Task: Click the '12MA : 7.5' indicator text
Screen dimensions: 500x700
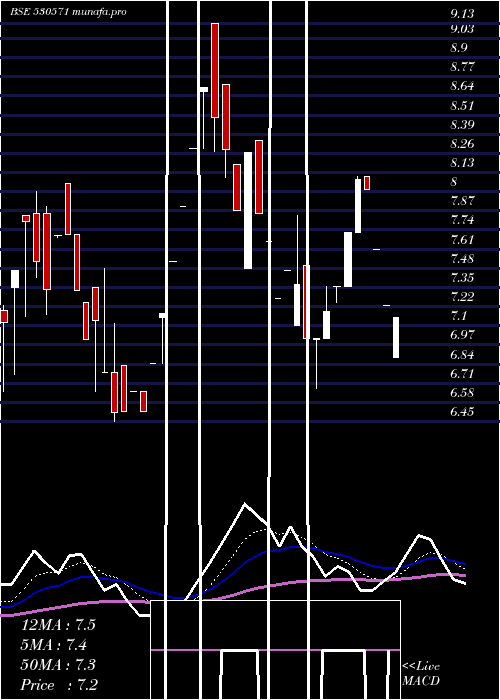Action: click(58, 625)
